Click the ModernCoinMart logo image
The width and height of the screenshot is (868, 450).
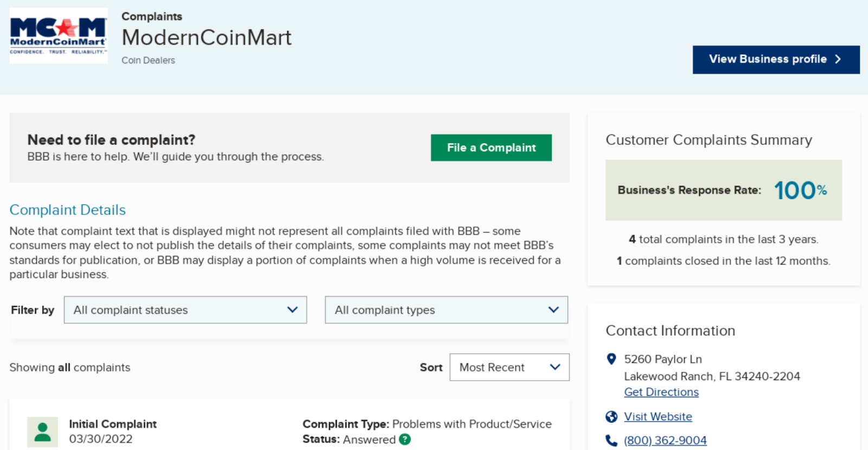tap(59, 36)
